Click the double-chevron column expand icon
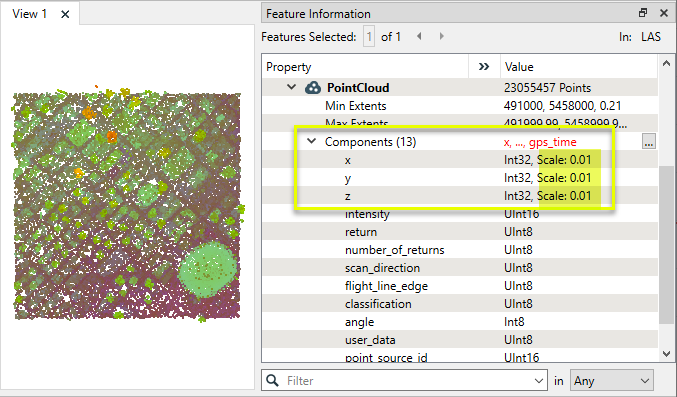The width and height of the screenshot is (677, 397). [484, 67]
